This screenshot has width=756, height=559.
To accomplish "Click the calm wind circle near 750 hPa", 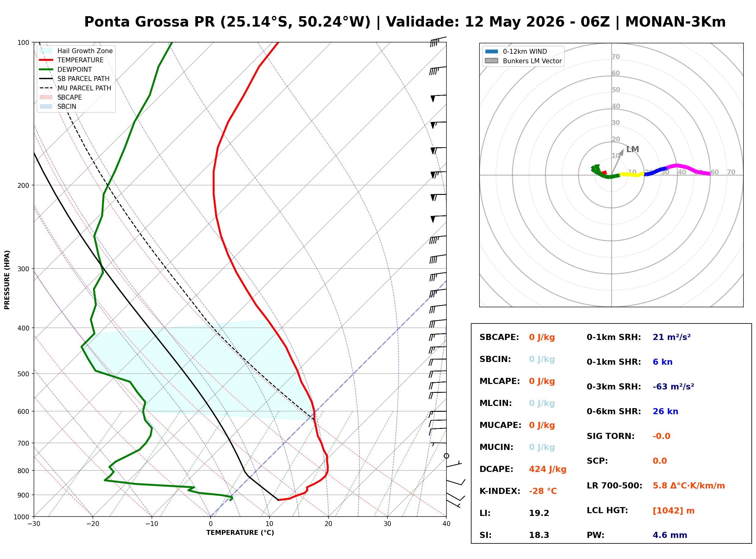I will (446, 456).
